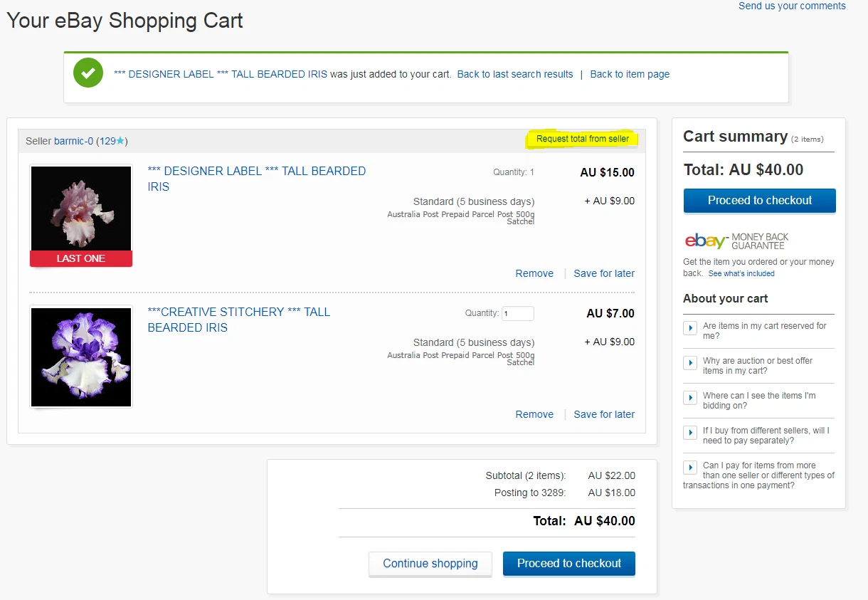Open the Send us your comments link
868x600 pixels.
(792, 6)
